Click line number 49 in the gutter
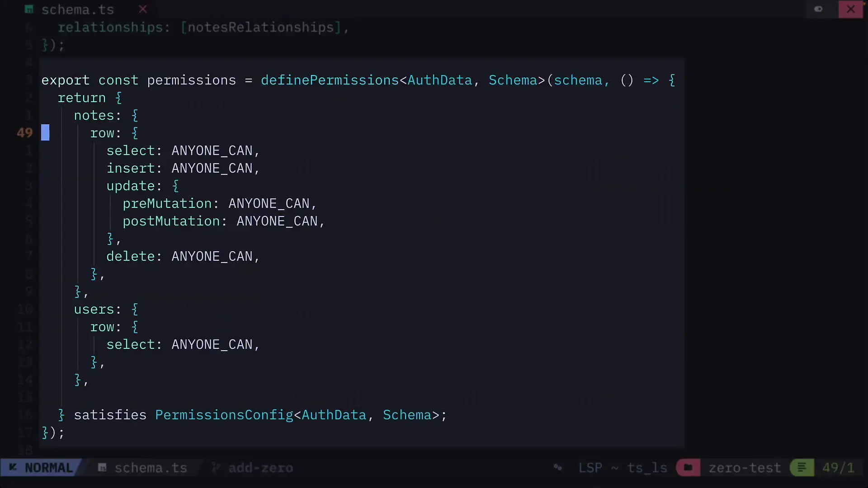Image resolution: width=868 pixels, height=488 pixels. (25, 133)
